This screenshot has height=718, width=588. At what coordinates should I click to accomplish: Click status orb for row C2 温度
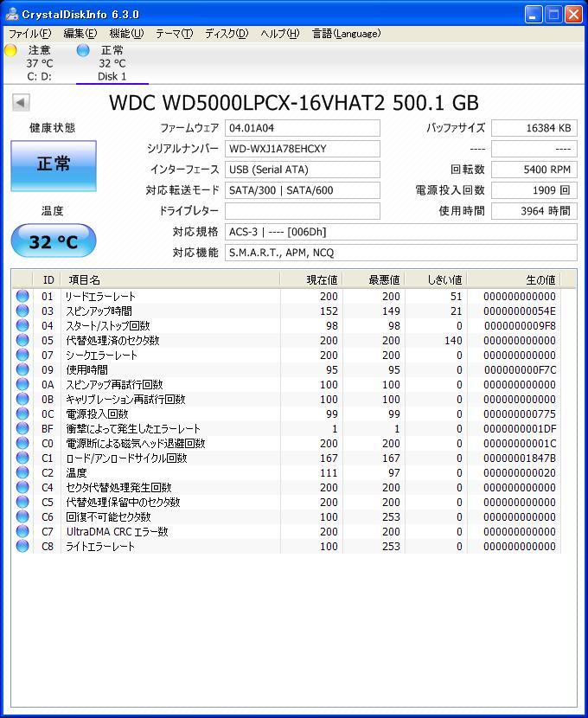[22, 472]
